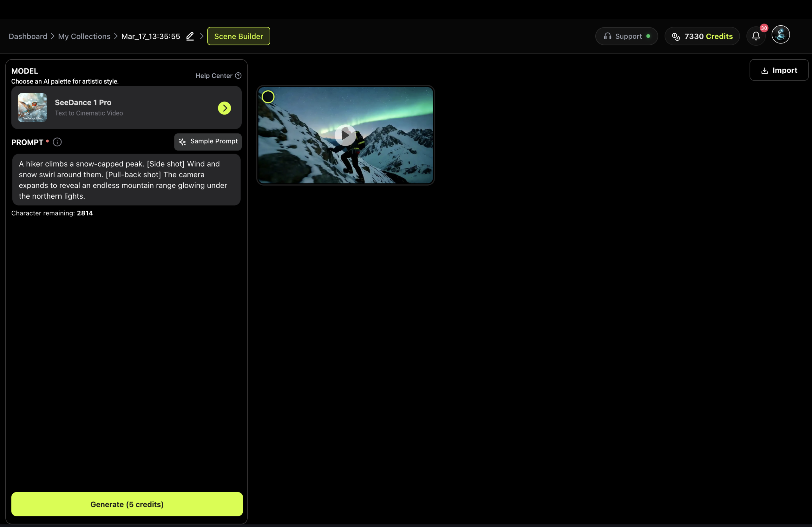Open the SeeDance 1 Pro model selector
Viewport: 812px width, 527px height.
tap(126, 108)
